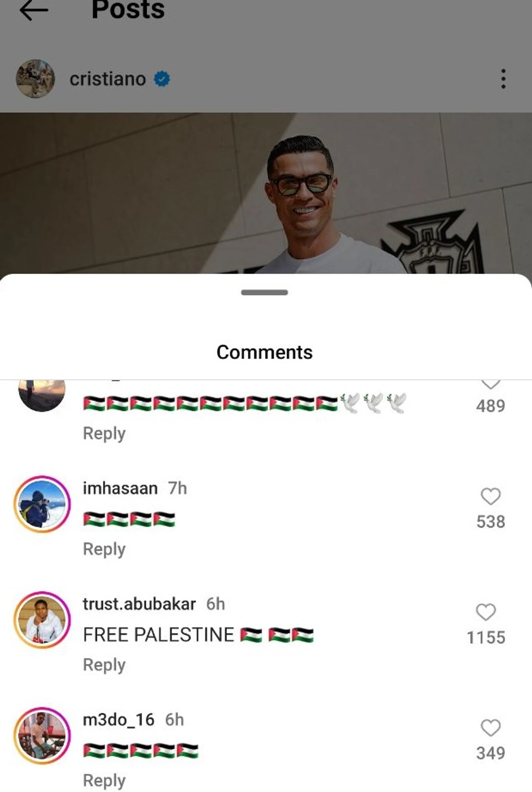Like imhasaan's comment with the heart
The image size is (532, 792).
[490, 496]
